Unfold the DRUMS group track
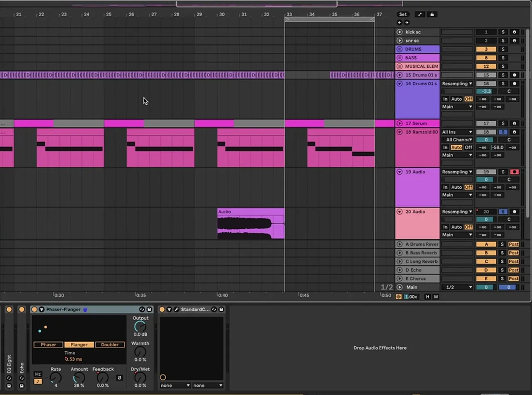This screenshot has height=395, width=532. 399,49
